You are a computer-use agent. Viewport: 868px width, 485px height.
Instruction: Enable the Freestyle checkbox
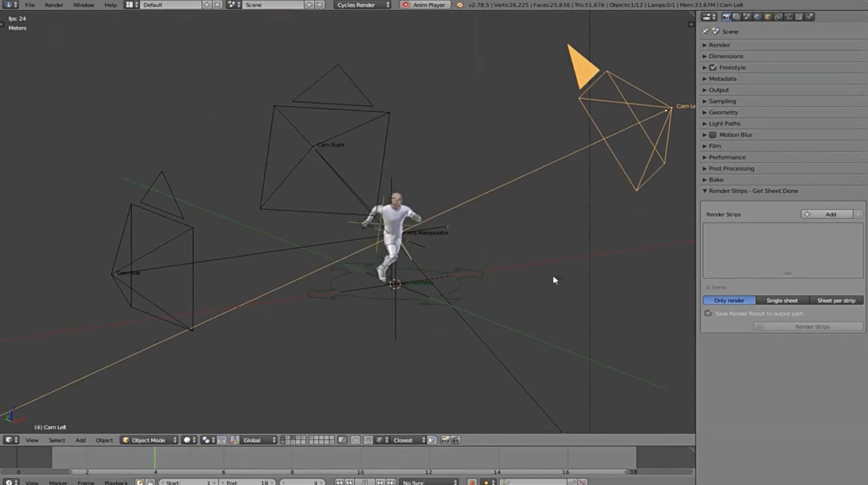tap(713, 68)
